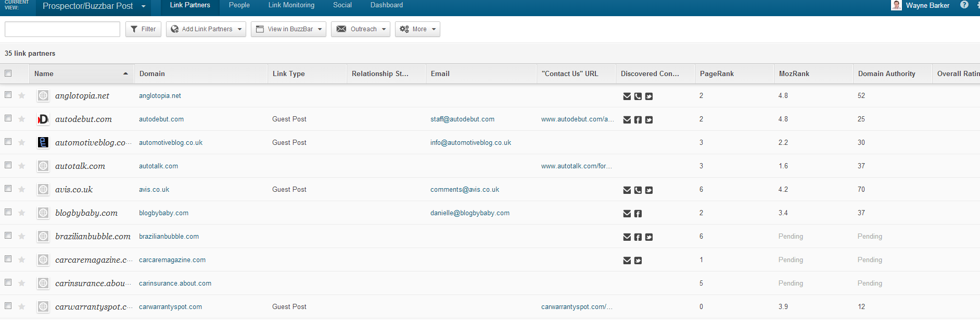Click the autodebut.com site favicon
Viewport: 980px width, 320px height.
pos(43,119)
